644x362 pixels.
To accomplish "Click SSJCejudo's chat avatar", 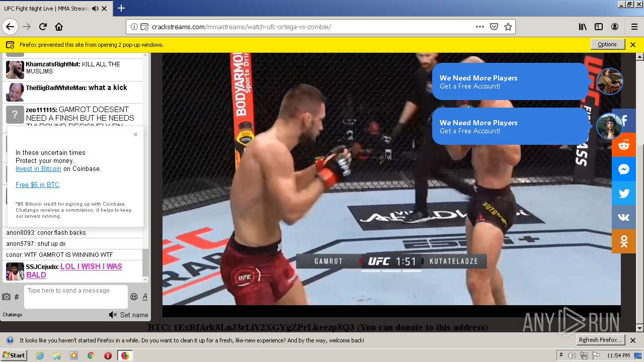I will [x=15, y=271].
